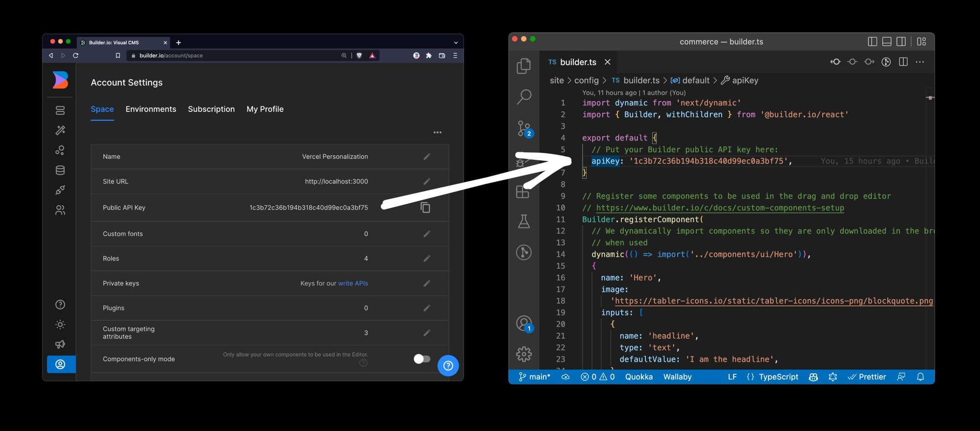
Task: Open browser tab list chevron
Action: pyautogui.click(x=456, y=43)
